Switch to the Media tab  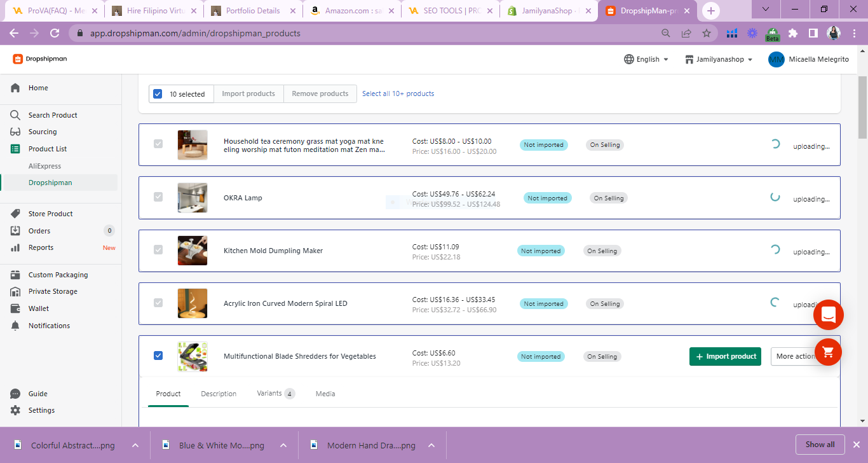coord(325,394)
